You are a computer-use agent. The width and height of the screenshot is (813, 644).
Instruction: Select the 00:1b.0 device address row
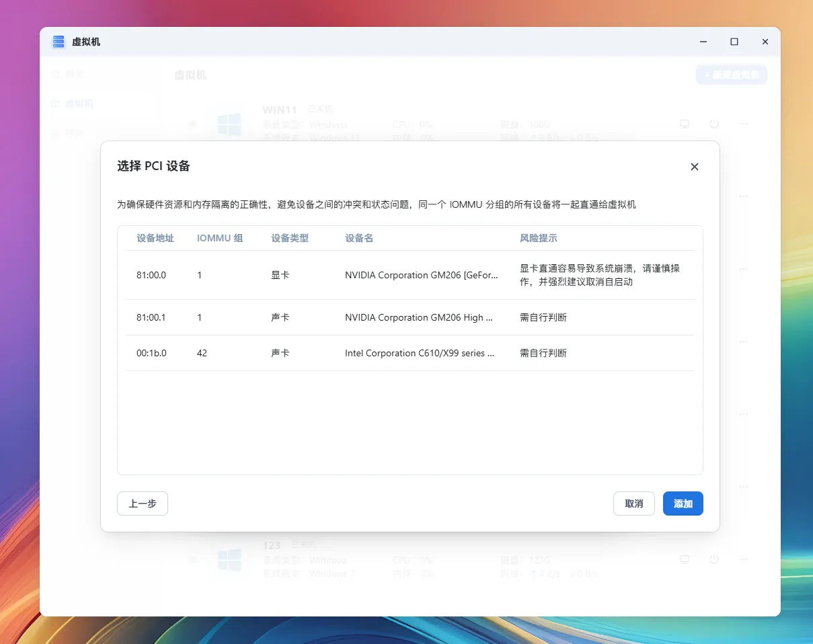tap(151, 353)
